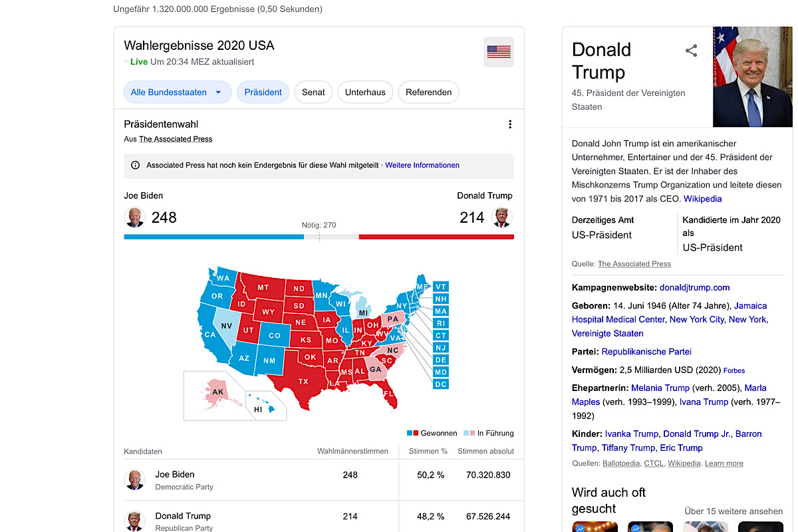The height and width of the screenshot is (532, 798).
Task: Click the Donald Trump portrait photo
Action: [x=752, y=76]
